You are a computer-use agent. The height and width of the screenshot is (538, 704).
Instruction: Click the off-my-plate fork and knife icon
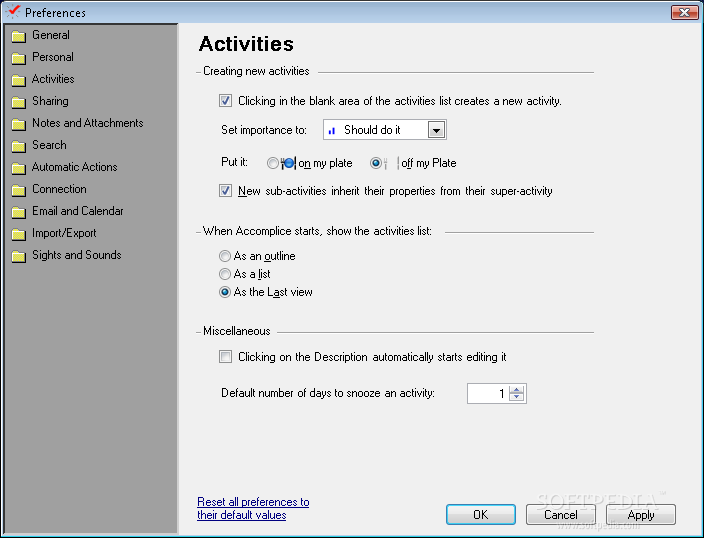[392, 163]
